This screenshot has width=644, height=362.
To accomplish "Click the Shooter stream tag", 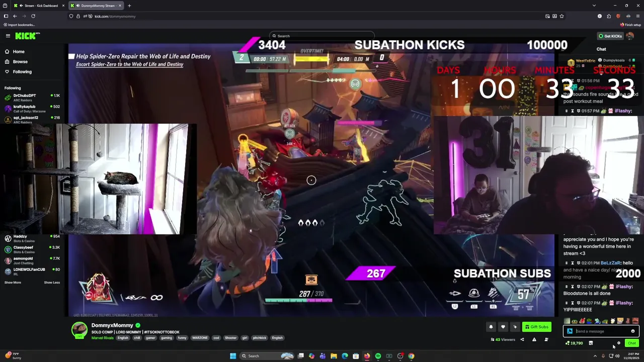I will [x=230, y=338].
